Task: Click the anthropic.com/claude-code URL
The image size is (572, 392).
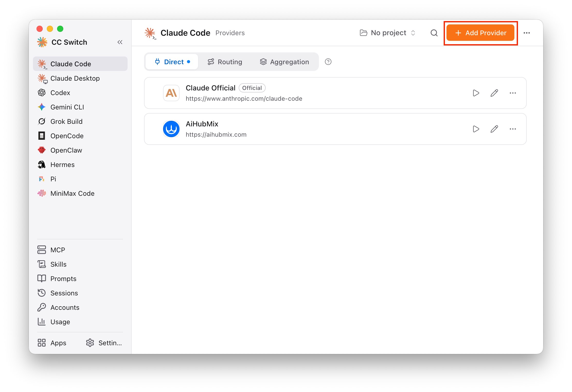Action: [244, 99]
